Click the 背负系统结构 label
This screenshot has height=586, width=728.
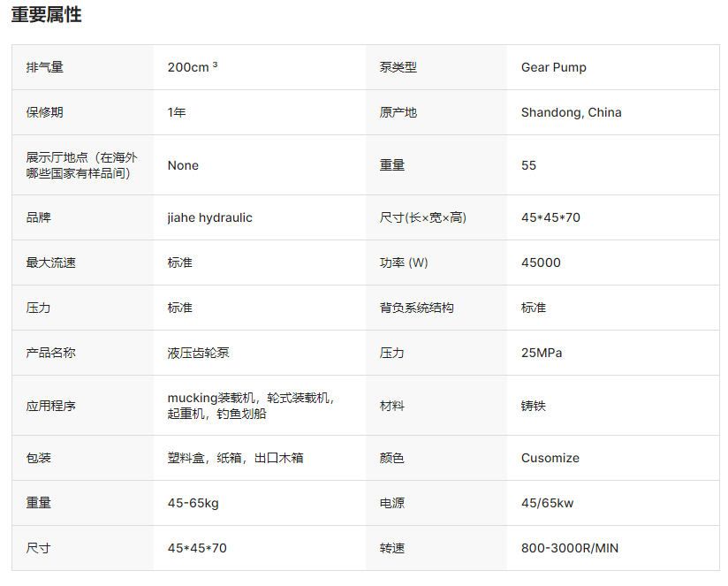(x=416, y=308)
